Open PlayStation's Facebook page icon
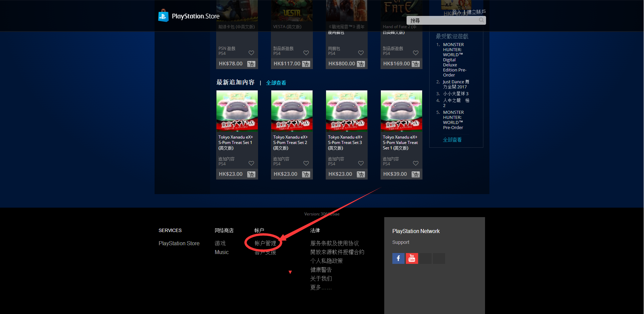This screenshot has height=314, width=644. pyautogui.click(x=398, y=258)
